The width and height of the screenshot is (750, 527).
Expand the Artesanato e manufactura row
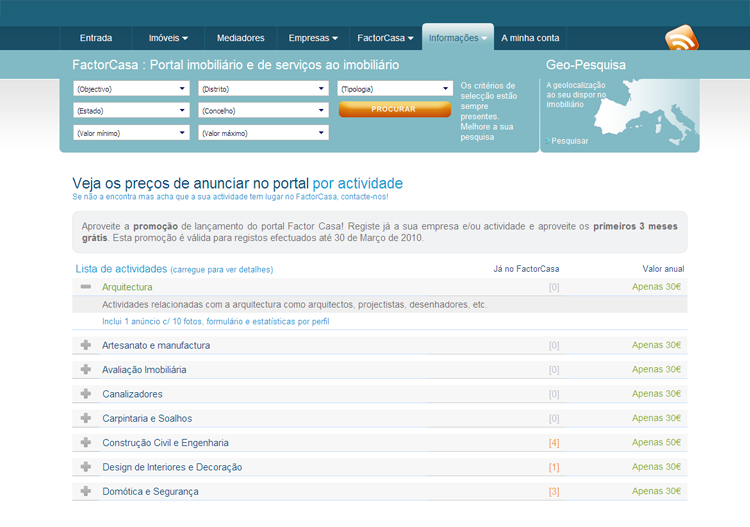(x=86, y=345)
